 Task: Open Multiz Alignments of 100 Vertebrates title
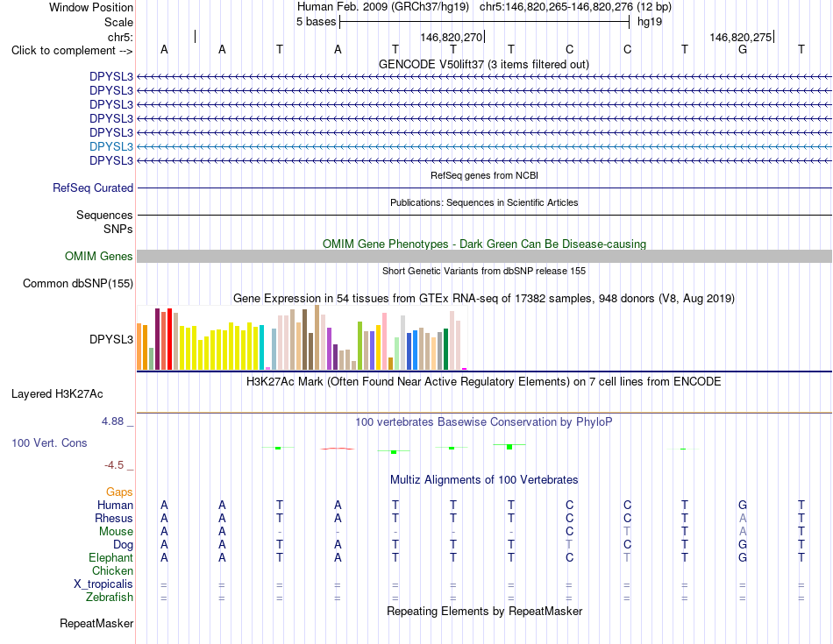tap(484, 480)
